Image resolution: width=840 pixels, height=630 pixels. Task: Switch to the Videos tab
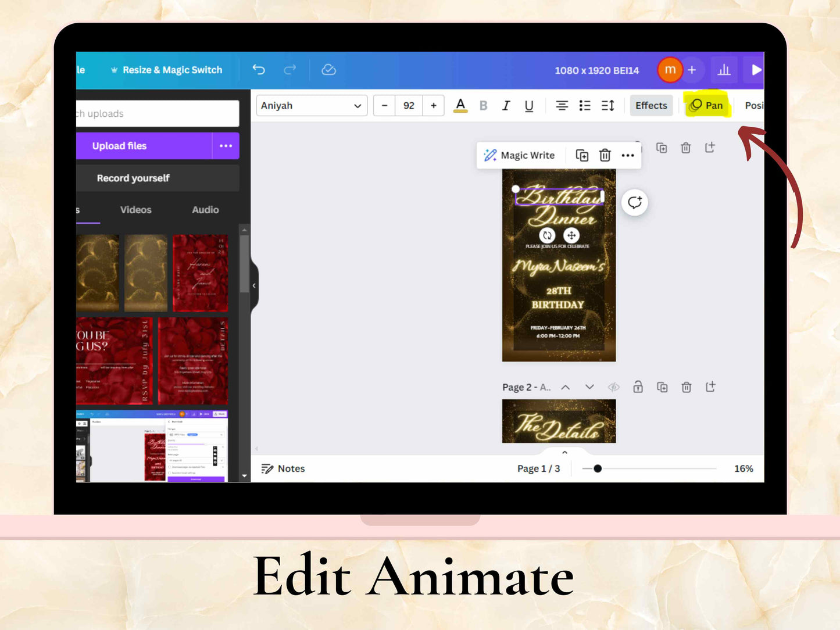[x=135, y=210]
